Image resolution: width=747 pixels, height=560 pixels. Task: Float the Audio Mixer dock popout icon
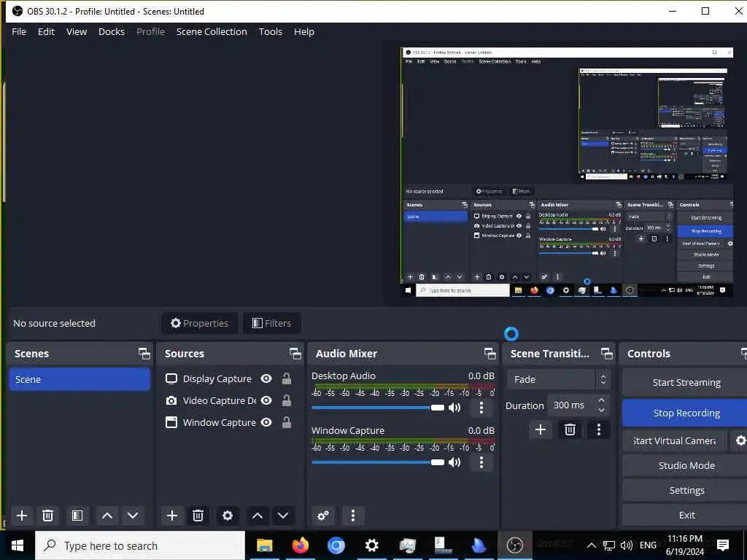point(489,354)
